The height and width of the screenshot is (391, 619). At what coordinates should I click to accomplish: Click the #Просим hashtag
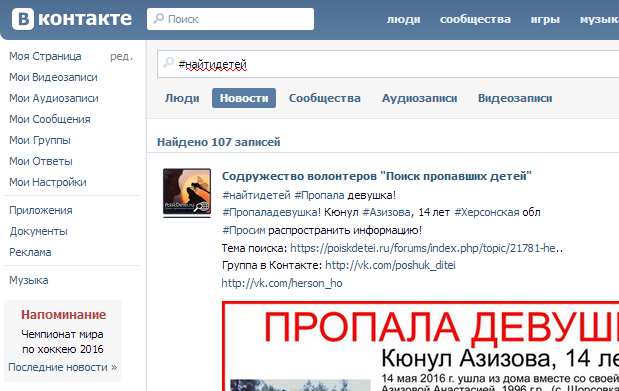tap(244, 230)
